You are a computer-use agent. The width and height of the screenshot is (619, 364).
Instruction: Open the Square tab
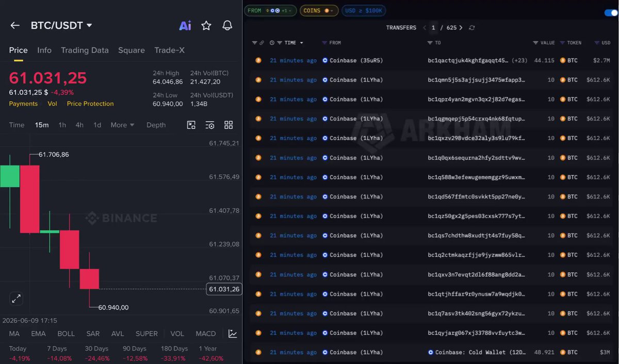pos(132,51)
